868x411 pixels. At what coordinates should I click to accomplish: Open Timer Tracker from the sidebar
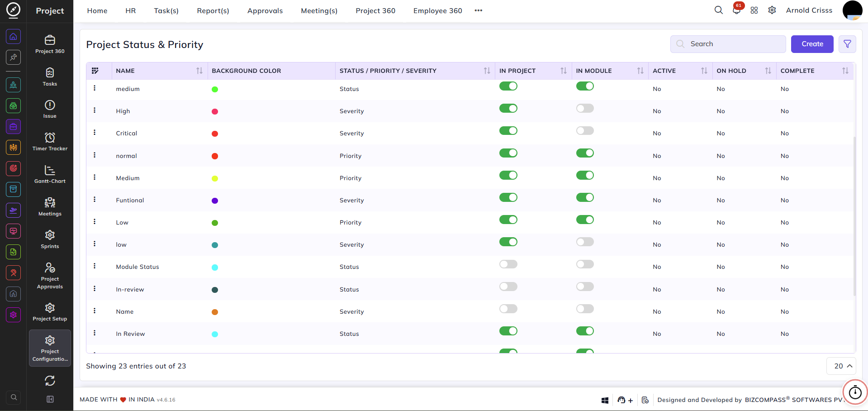pyautogui.click(x=50, y=142)
